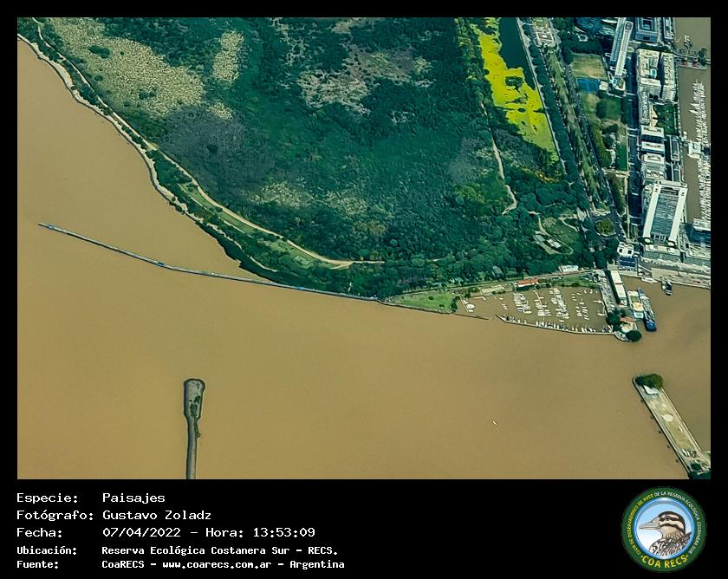Select the photographer name Gustavo Zoladz

[x=156, y=515]
